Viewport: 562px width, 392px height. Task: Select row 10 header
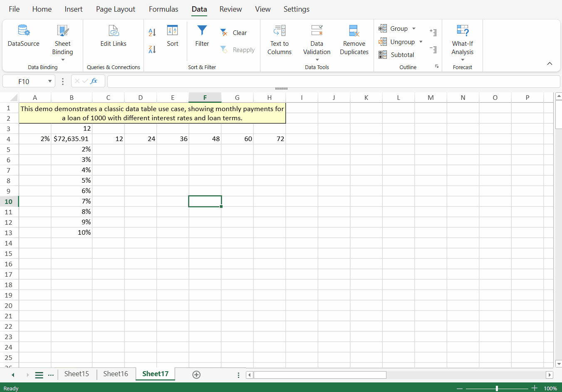pos(9,201)
